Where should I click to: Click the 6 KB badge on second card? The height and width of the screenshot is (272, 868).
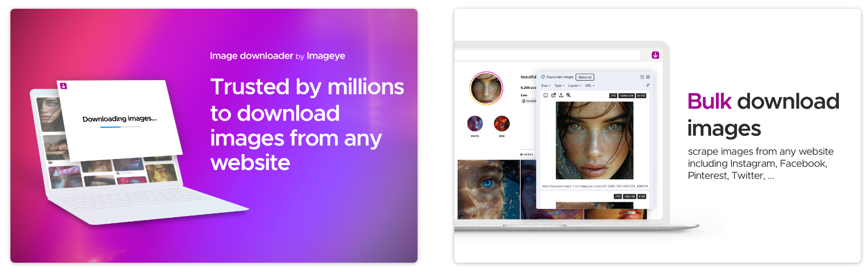642,196
